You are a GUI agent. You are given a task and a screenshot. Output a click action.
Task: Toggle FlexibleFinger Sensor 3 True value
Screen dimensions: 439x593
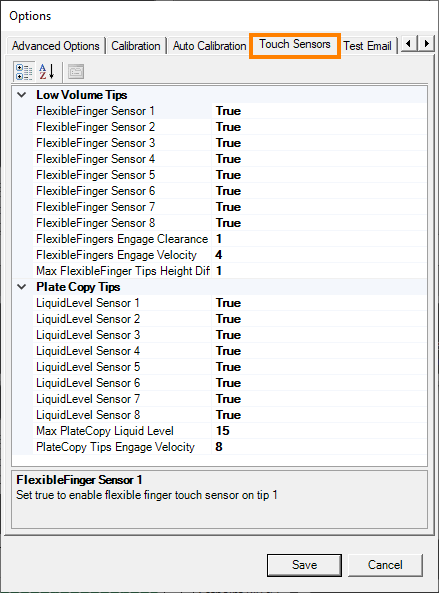pyautogui.click(x=319, y=143)
